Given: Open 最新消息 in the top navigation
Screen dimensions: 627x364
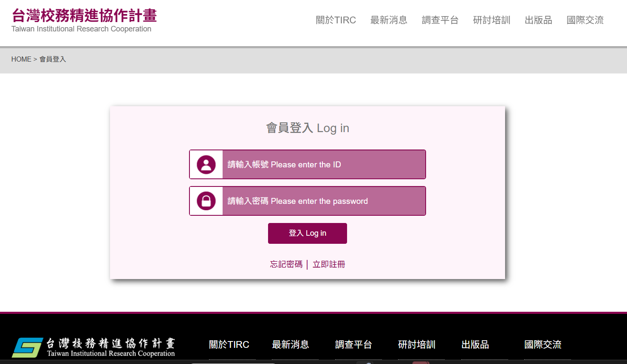Looking at the screenshot, I should [x=389, y=20].
